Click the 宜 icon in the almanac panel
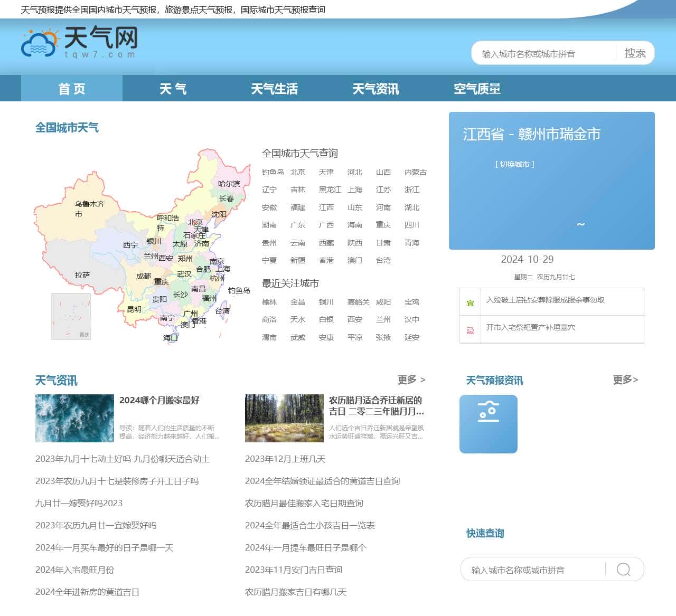 [x=470, y=301]
